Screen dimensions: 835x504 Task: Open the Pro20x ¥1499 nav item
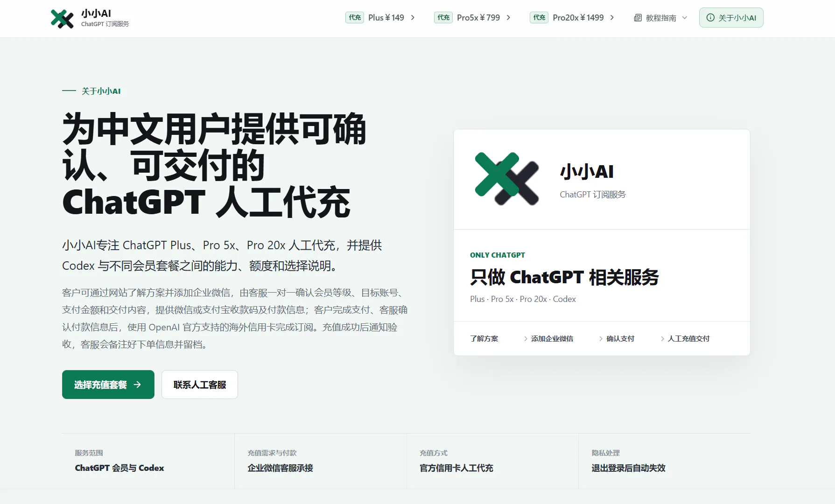point(572,18)
